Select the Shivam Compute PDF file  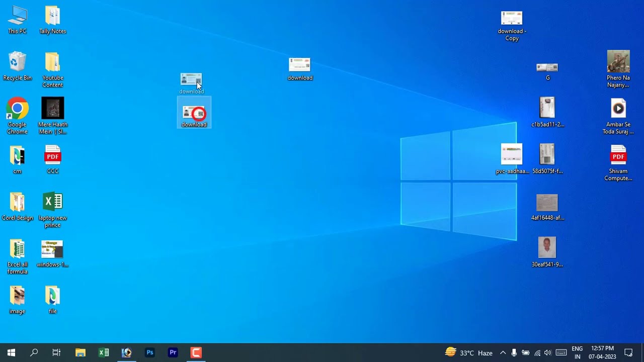(x=618, y=163)
